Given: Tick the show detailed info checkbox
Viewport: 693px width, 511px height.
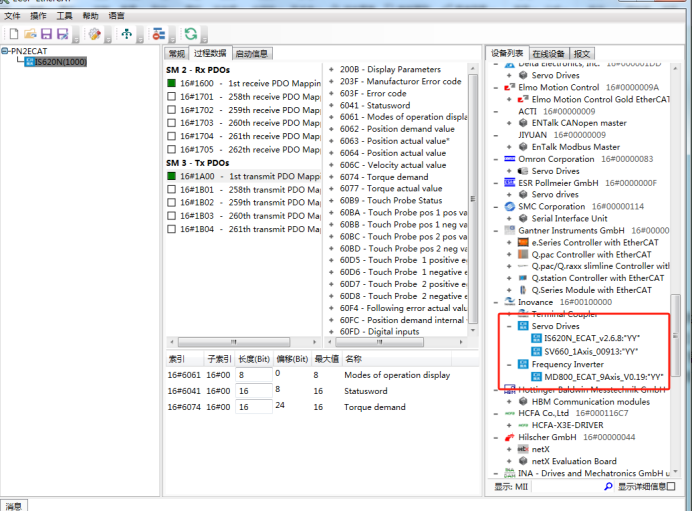Looking at the screenshot, I should (671, 486).
